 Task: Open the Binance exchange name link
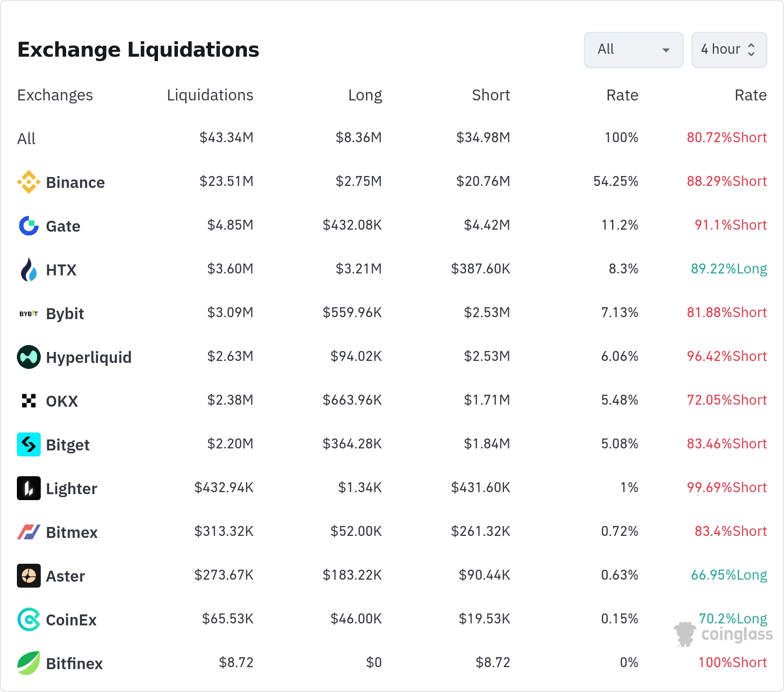[76, 182]
